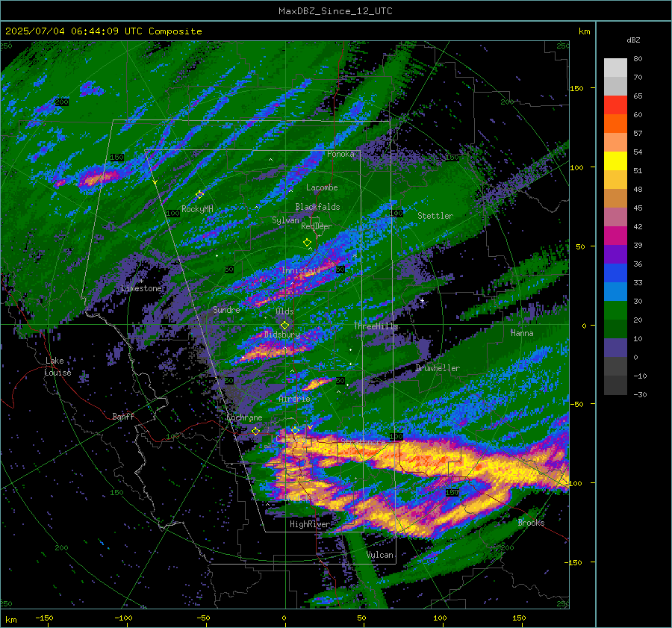Image resolution: width=672 pixels, height=628 pixels.
Task: Select the RedDeer city label
Action: coord(317,226)
